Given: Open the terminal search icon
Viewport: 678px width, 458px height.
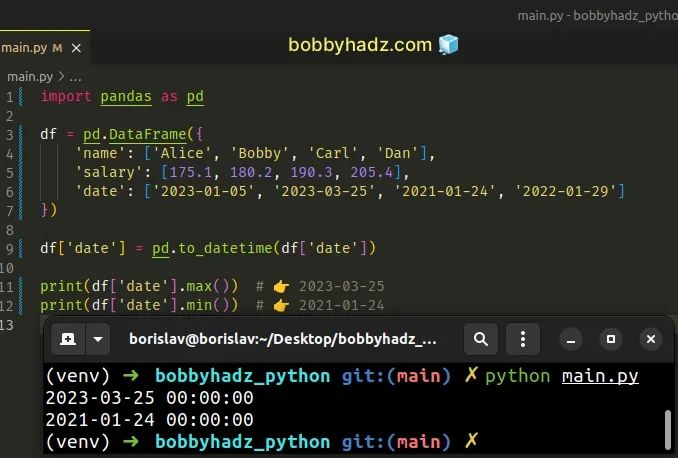Looking at the screenshot, I should [481, 339].
